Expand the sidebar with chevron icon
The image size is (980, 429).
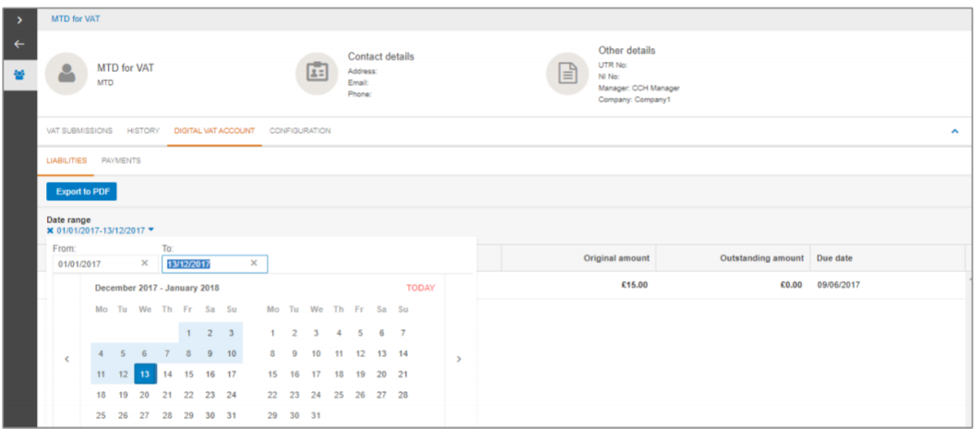tap(19, 20)
